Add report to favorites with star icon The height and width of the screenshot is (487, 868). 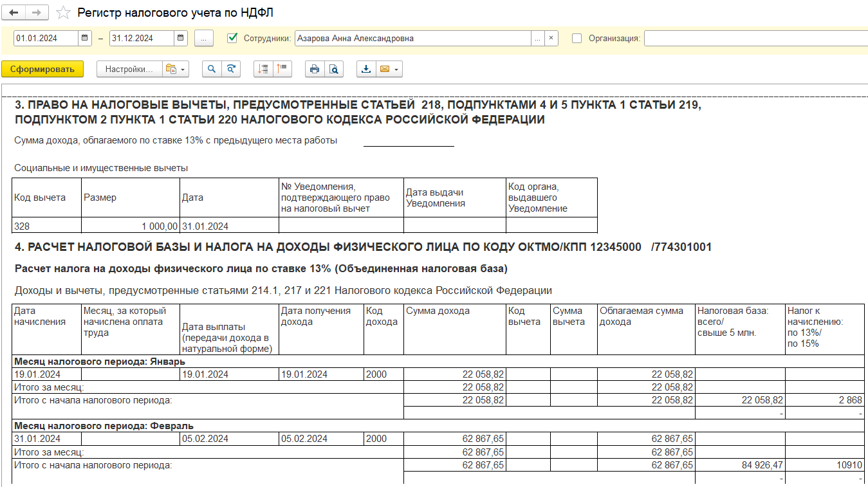pyautogui.click(x=63, y=13)
